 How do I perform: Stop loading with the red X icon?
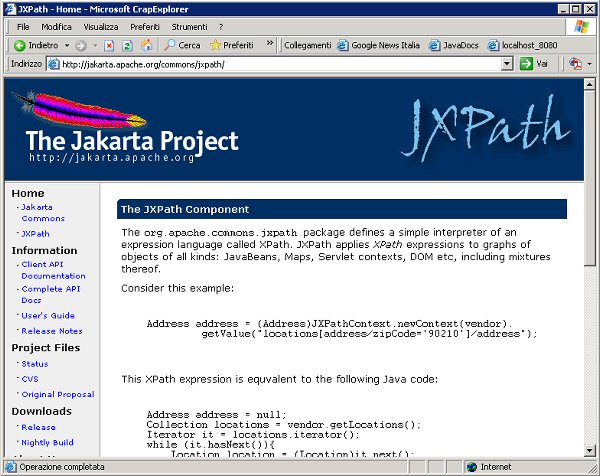(x=109, y=46)
